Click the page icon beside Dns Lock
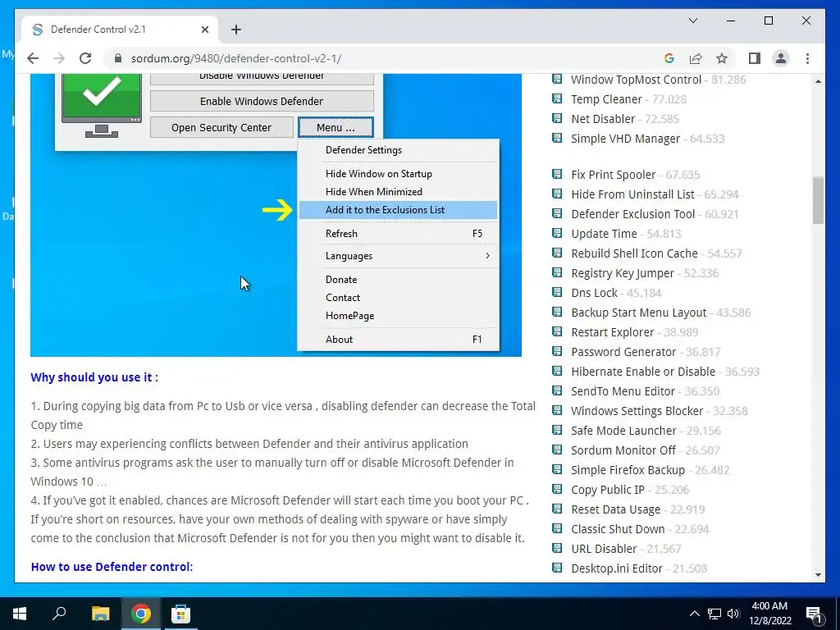Image resolution: width=840 pixels, height=630 pixels. [557, 293]
